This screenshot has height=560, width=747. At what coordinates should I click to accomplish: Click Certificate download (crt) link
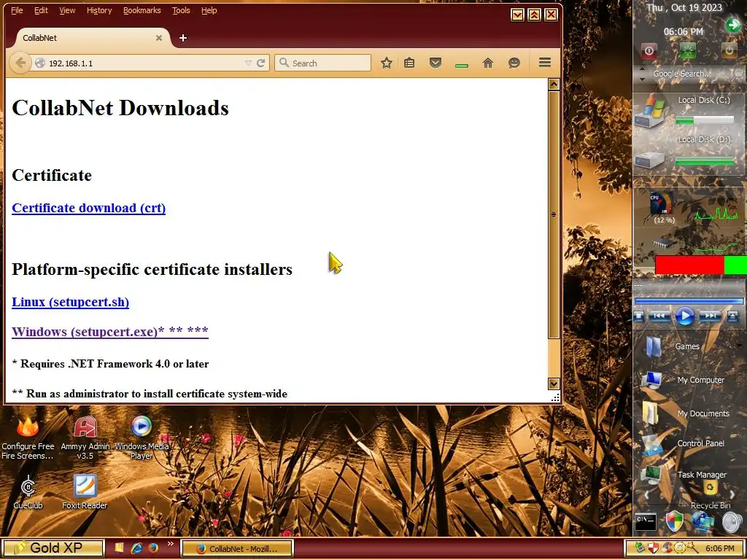pyautogui.click(x=88, y=208)
